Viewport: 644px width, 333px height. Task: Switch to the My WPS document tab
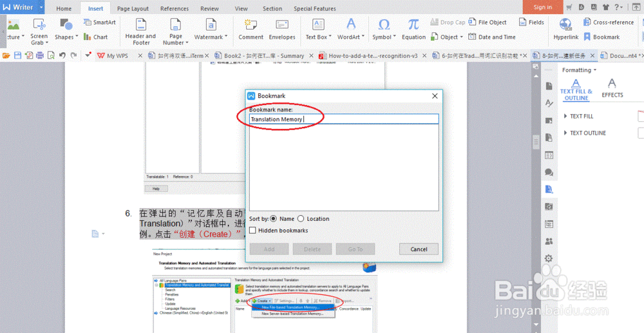(x=117, y=55)
